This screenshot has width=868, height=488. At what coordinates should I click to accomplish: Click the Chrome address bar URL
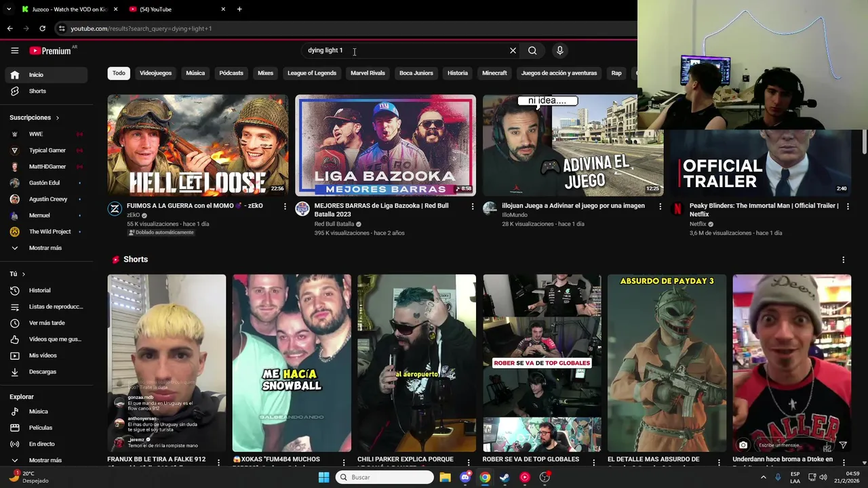[x=141, y=28]
